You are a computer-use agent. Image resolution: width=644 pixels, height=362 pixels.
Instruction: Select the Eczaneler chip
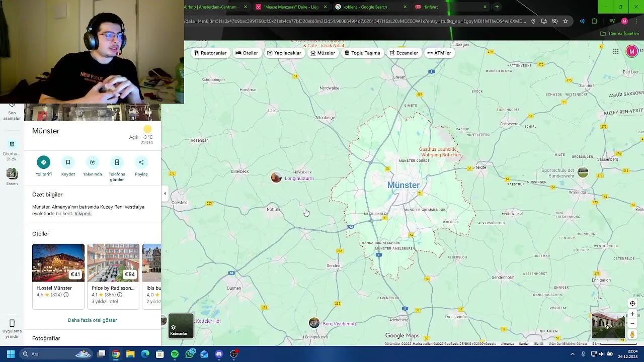[404, 53]
